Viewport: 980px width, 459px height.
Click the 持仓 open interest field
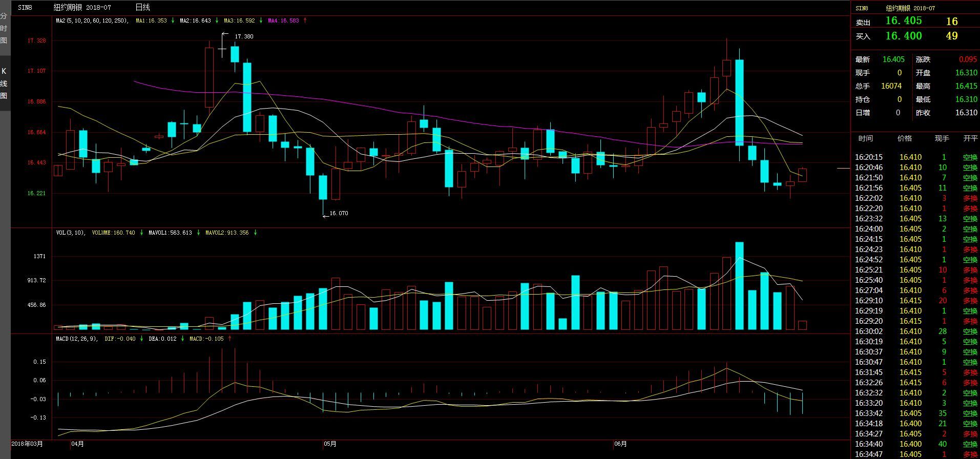(x=879, y=99)
